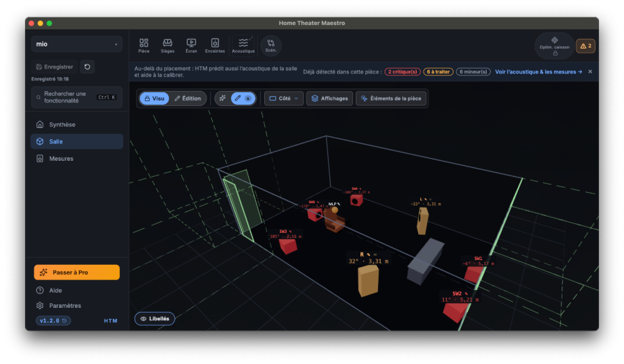
Task: Select the green door on the wall
Action: 242,205
